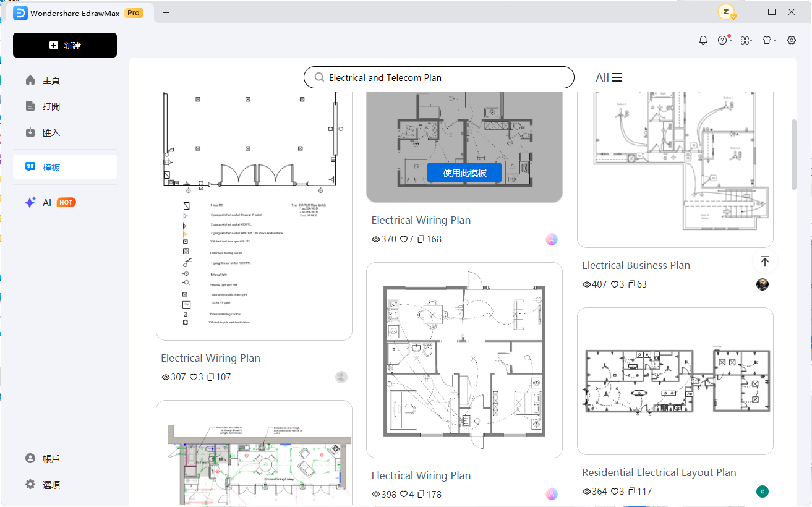The image size is (812, 507).
Task: Click the template search input field
Action: 445,78
